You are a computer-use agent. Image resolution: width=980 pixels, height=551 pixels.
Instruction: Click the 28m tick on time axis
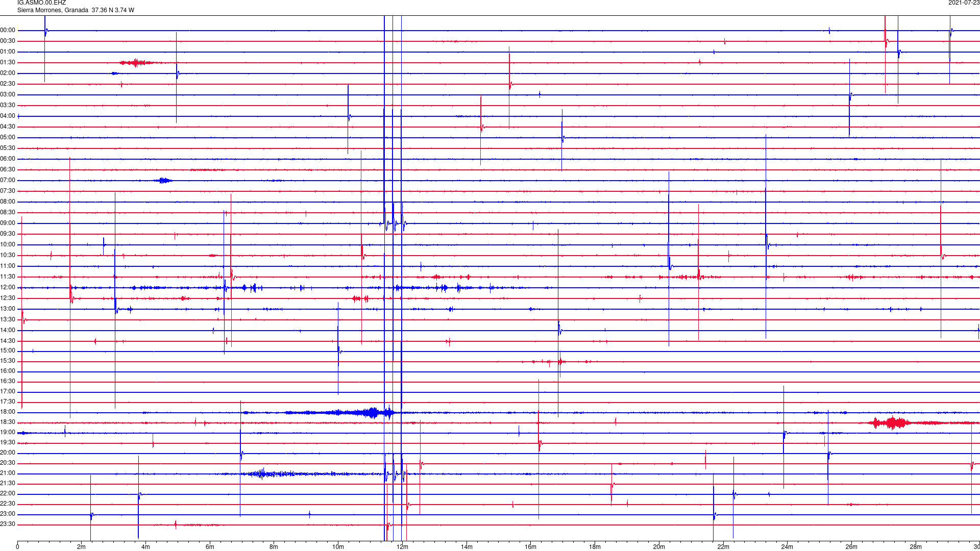coord(916,547)
